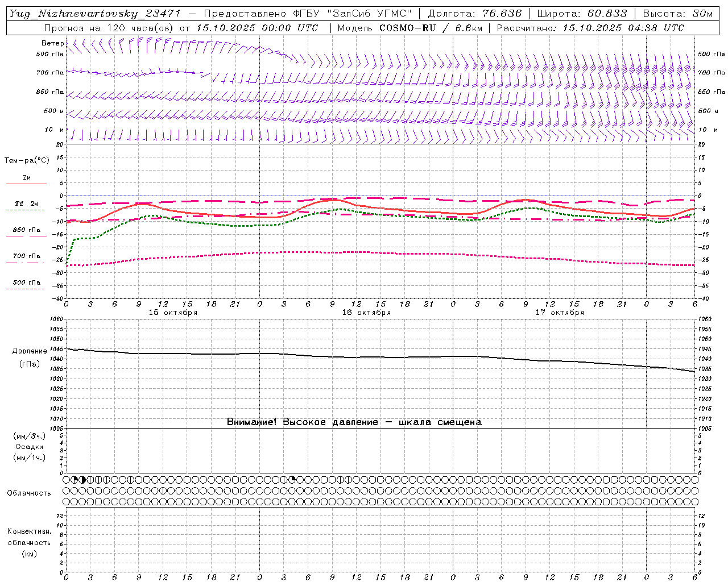The height and width of the screenshot is (582, 728).
Task: Click the Td 2м legend label
Action: pos(27,203)
